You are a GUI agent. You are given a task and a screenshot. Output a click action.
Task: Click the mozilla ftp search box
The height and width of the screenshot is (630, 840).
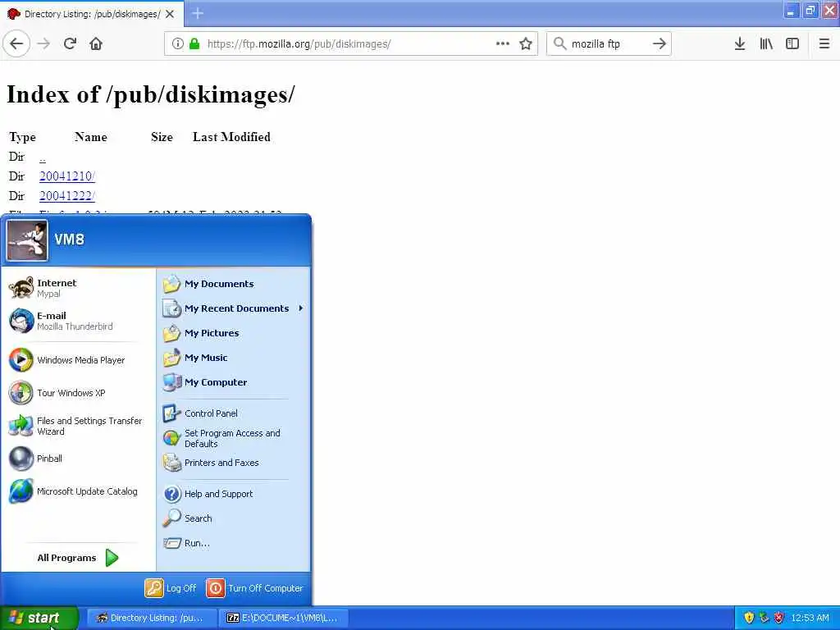[608, 43]
